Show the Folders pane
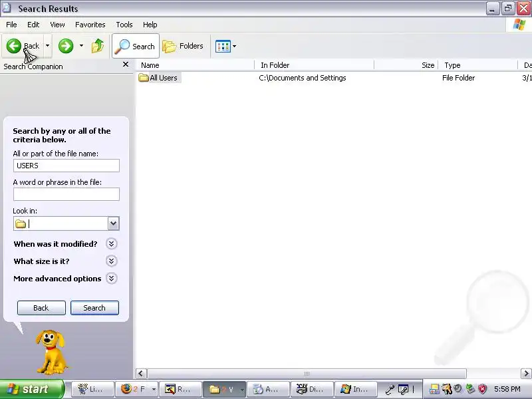 (183, 46)
